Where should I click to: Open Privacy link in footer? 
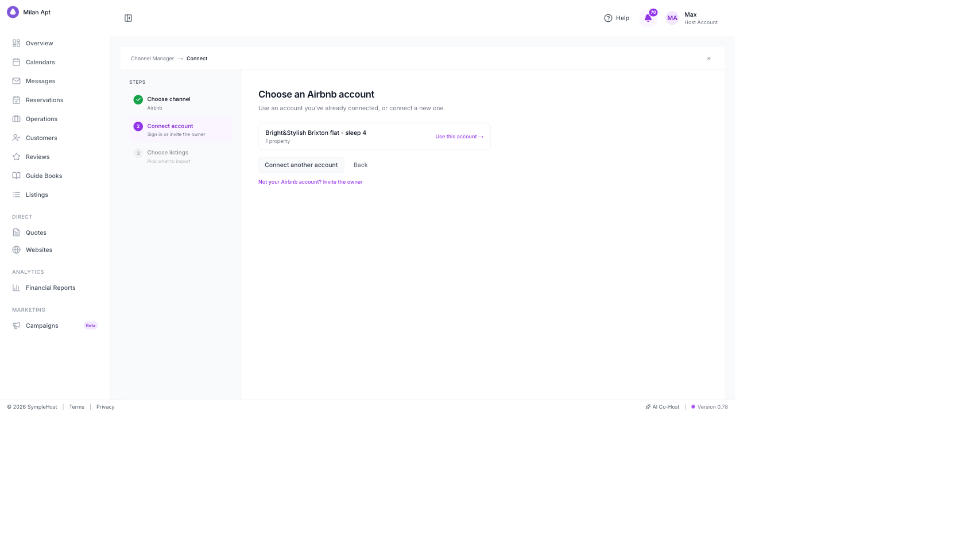106,407
